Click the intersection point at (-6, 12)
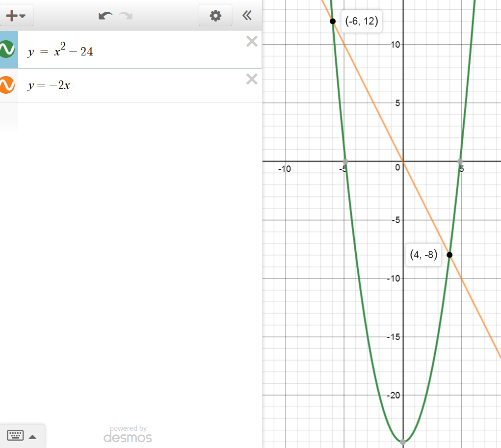The image size is (501, 448). coord(333,21)
